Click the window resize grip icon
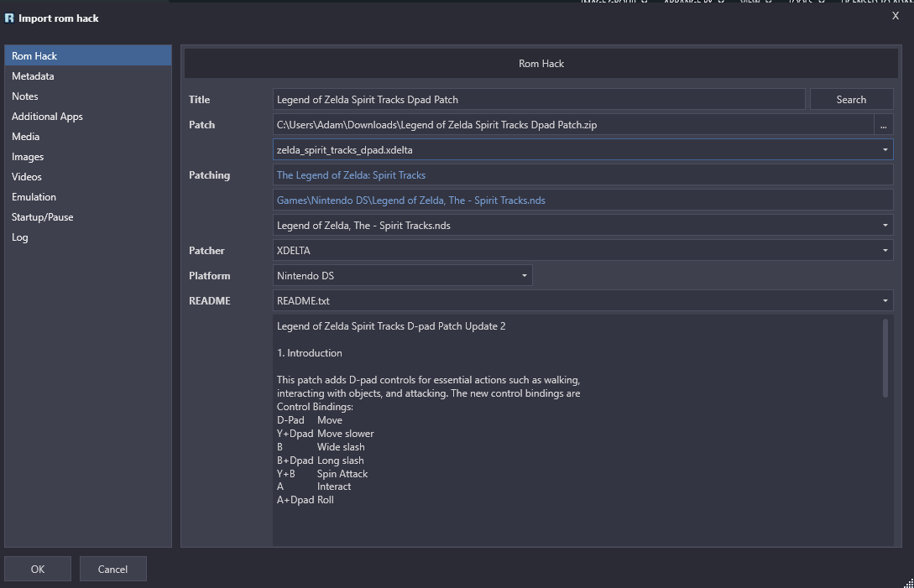The height and width of the screenshot is (588, 914). pyautogui.click(x=908, y=582)
